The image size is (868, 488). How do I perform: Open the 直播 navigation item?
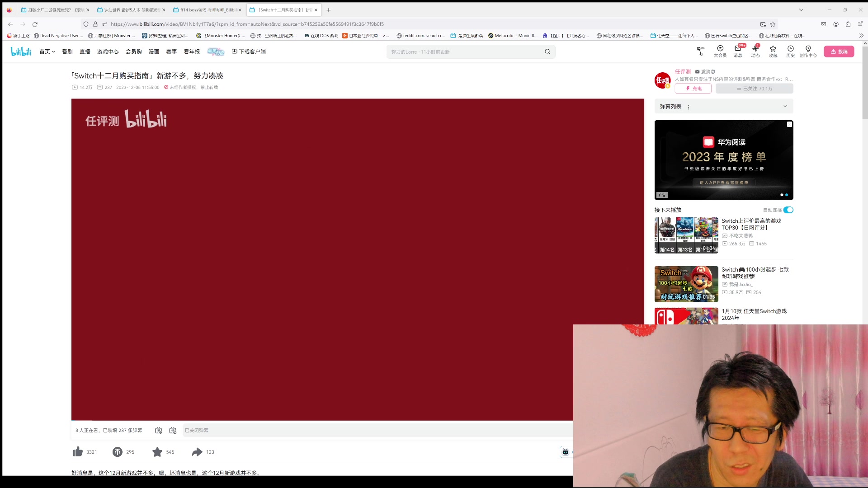click(85, 52)
